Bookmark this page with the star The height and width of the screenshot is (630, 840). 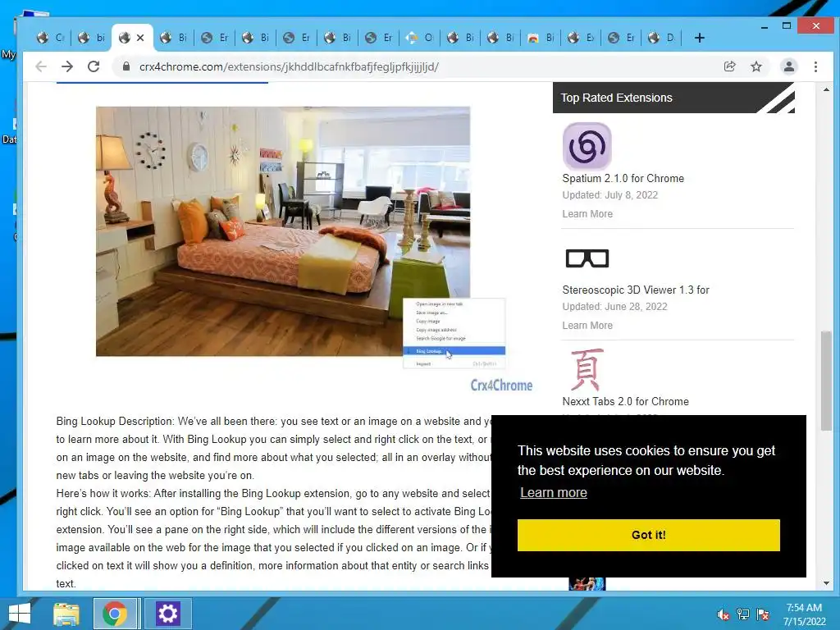(756, 66)
